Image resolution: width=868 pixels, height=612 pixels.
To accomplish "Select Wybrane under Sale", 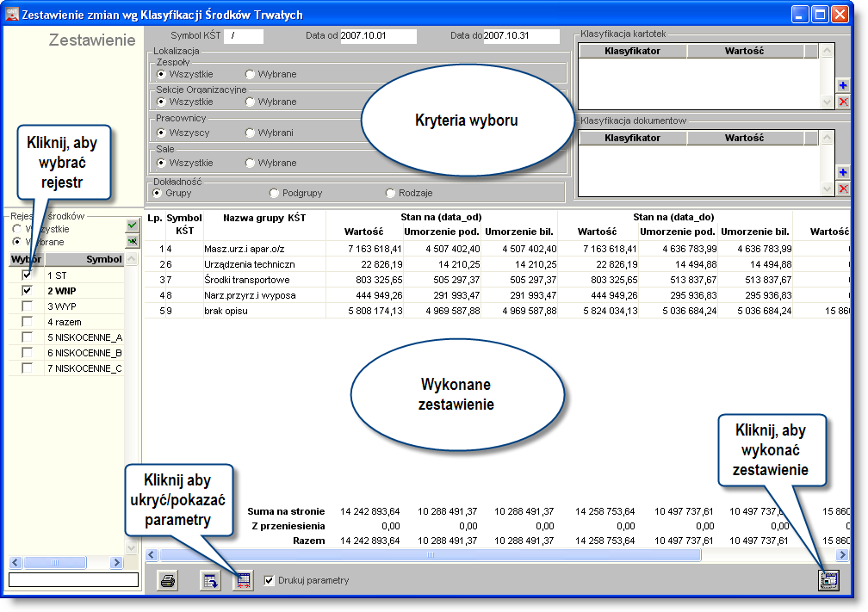I will click(x=251, y=163).
